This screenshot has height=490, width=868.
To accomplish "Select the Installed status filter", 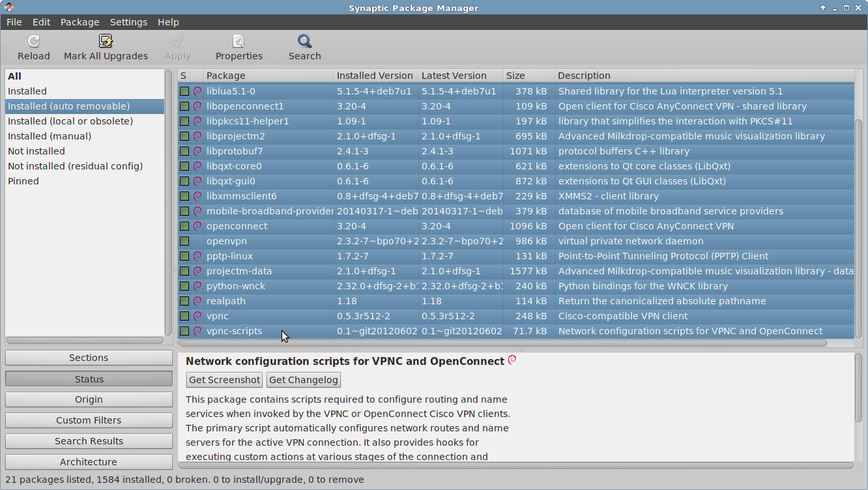I will click(x=84, y=91).
